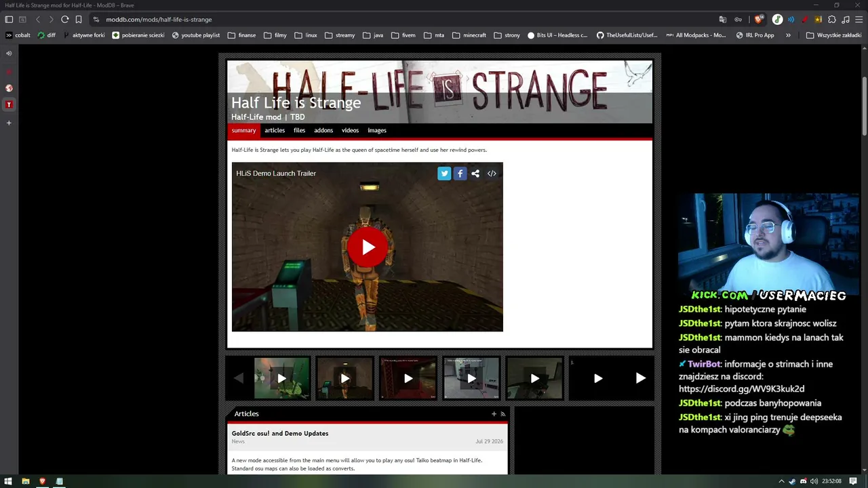Switch to the images tab

377,131
